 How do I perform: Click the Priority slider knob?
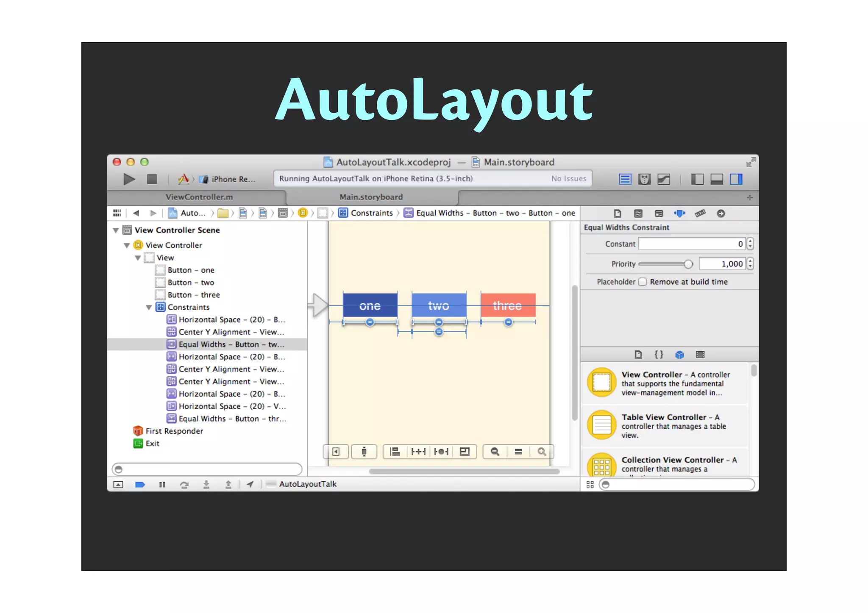[x=688, y=264]
